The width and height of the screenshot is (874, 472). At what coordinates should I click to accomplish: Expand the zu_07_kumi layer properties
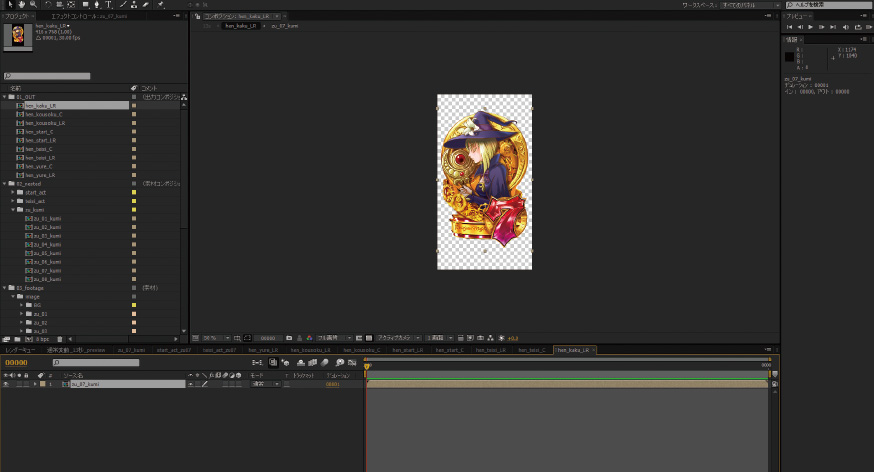(35, 384)
